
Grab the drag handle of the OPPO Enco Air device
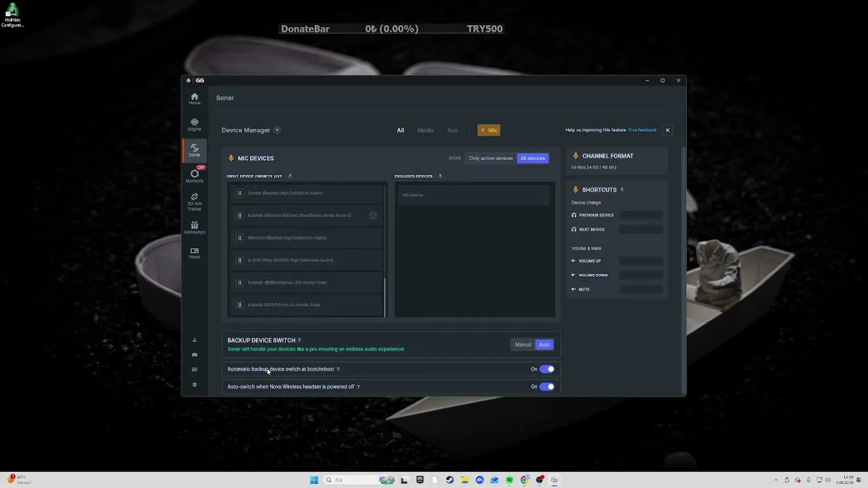click(239, 305)
